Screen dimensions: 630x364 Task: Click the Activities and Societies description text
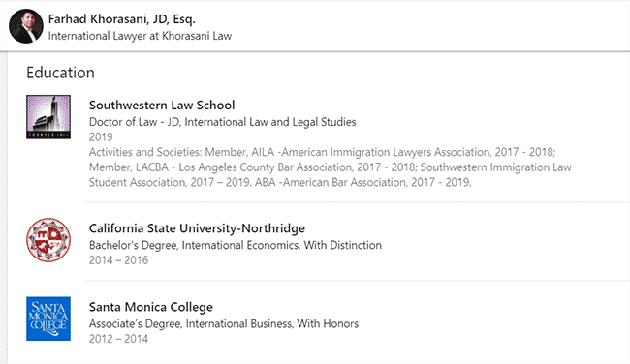pos(331,167)
